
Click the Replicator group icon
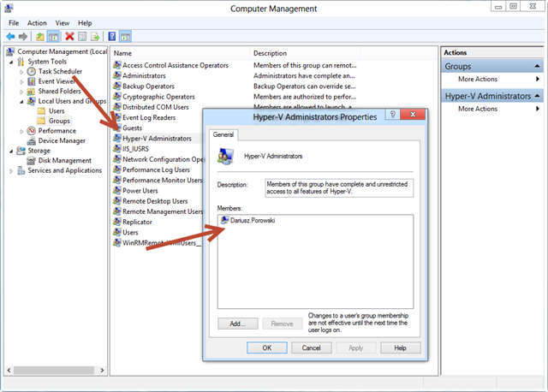tap(116, 222)
